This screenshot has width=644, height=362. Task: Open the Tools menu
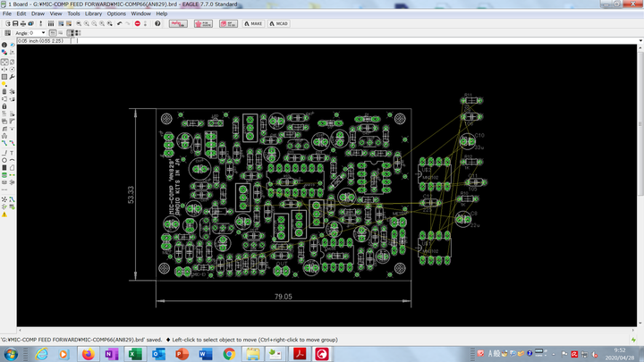(73, 14)
